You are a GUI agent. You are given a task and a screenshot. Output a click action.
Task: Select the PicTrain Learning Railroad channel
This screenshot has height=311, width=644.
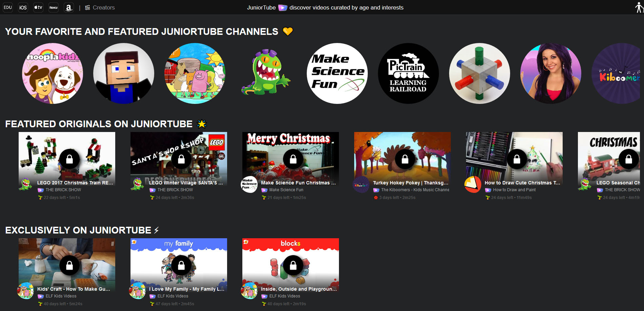click(408, 73)
